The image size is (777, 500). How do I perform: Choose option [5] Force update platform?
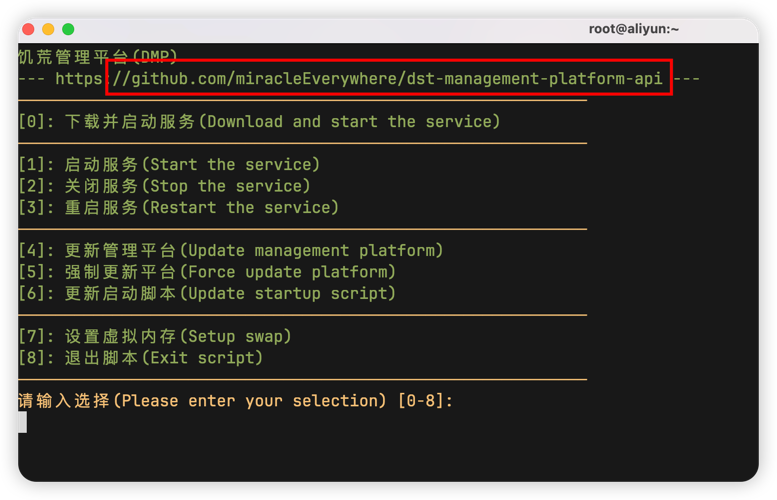[x=207, y=272]
